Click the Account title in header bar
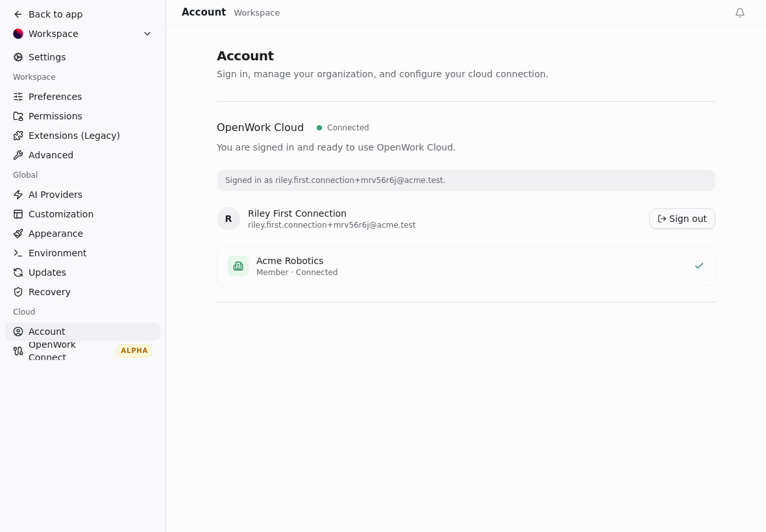The width and height of the screenshot is (766, 532). click(204, 12)
